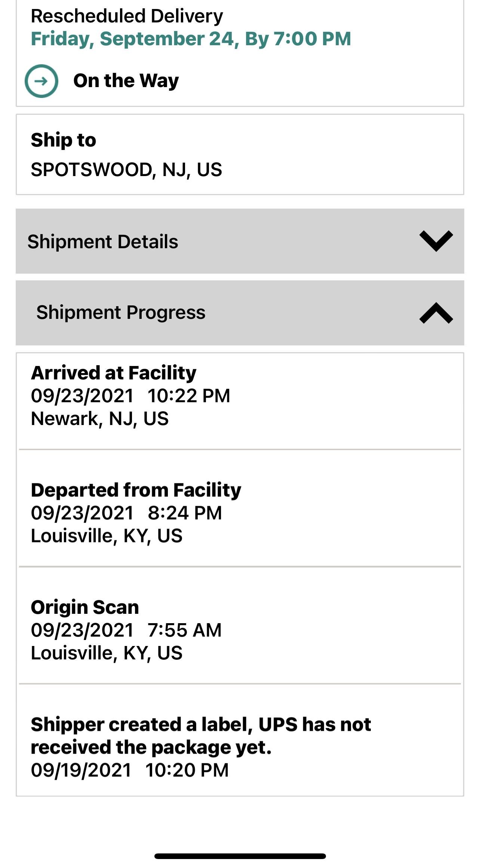480x868 pixels.
Task: Tap the Shipment Details header label
Action: (x=103, y=241)
